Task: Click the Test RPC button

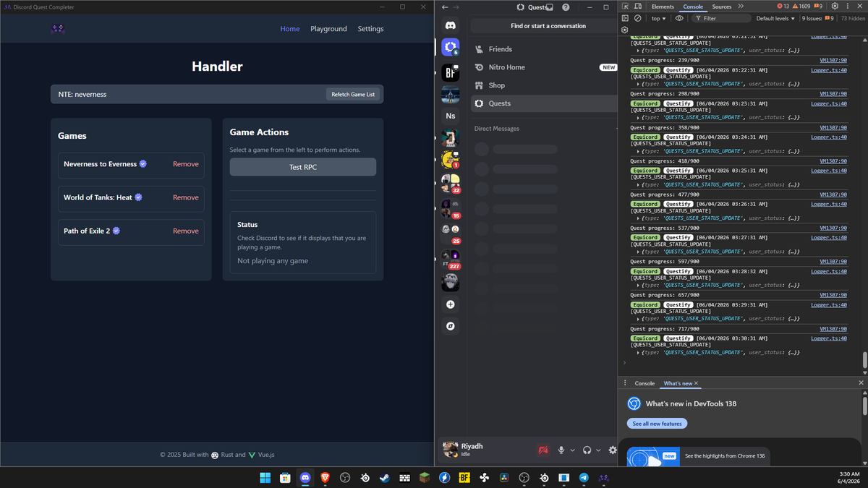Action: [x=303, y=167]
